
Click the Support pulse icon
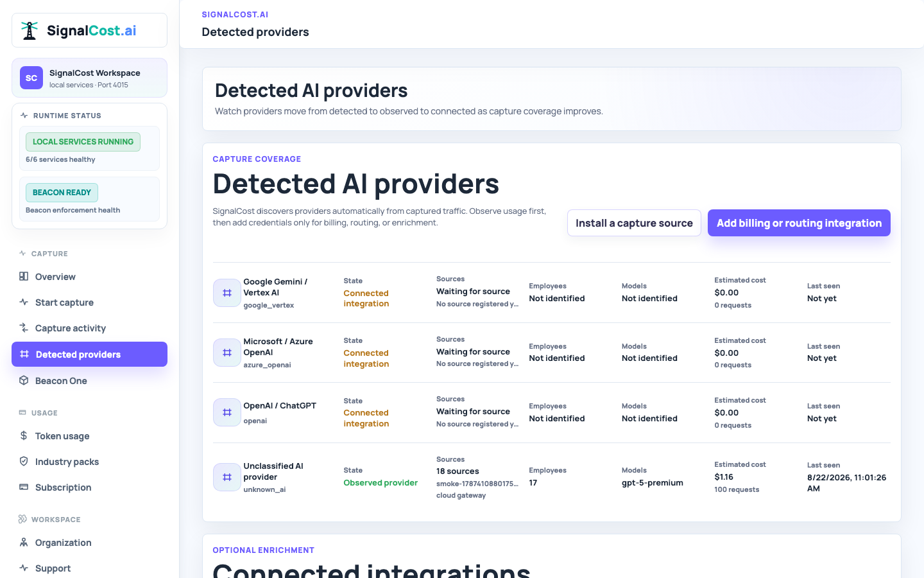24,568
